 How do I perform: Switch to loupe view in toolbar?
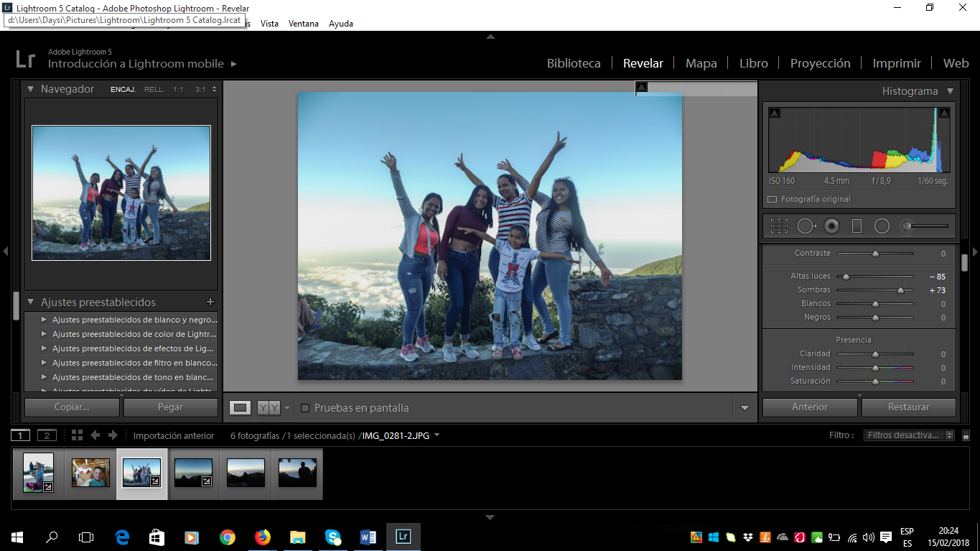pyautogui.click(x=241, y=408)
